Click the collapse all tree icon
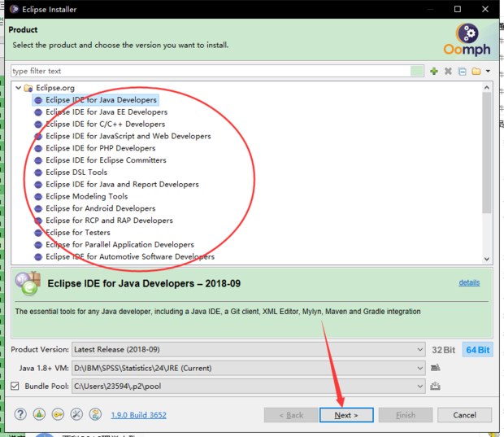 [462, 72]
